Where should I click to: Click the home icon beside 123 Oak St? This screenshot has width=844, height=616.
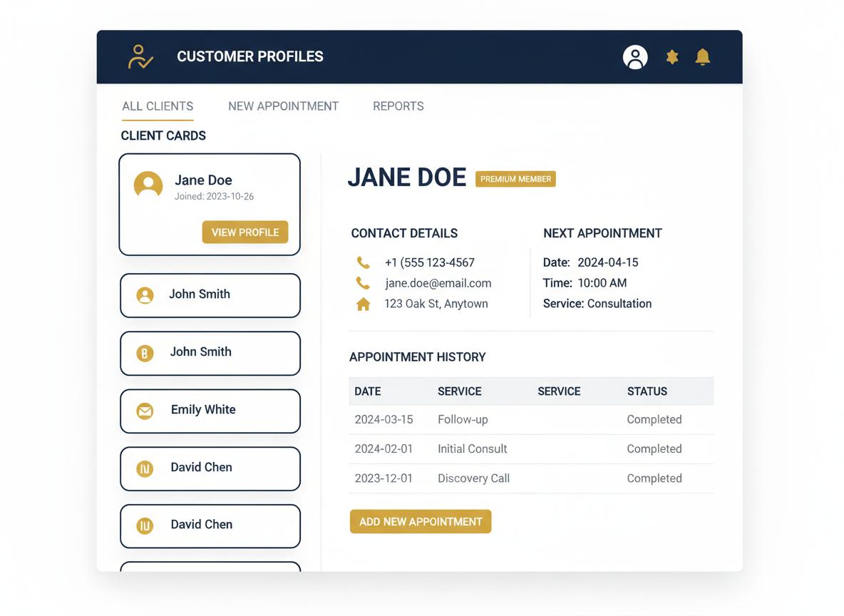pyautogui.click(x=364, y=304)
